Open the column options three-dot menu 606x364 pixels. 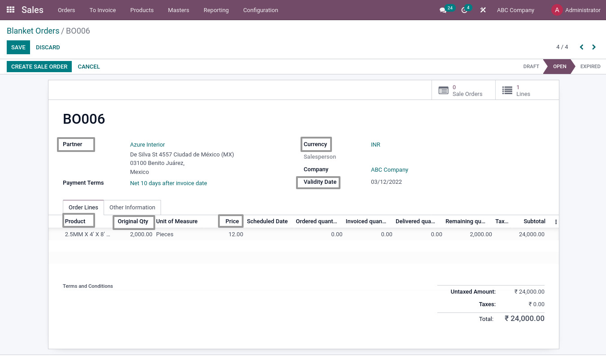pyautogui.click(x=555, y=221)
